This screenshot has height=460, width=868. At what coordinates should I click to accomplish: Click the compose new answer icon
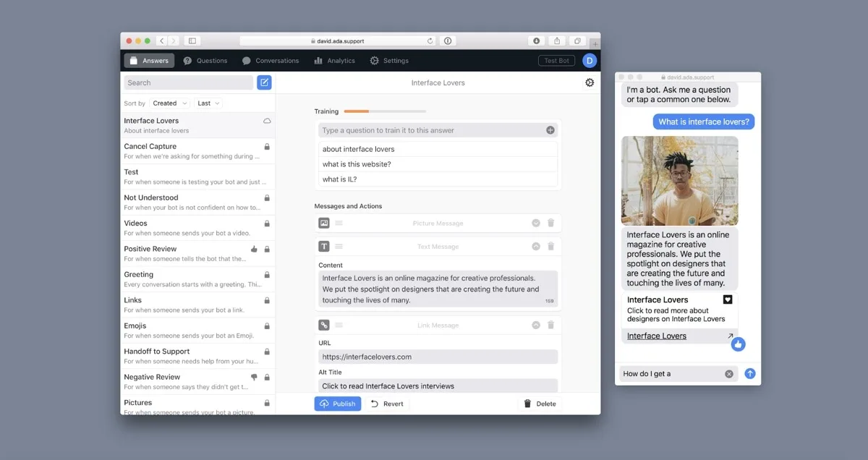point(264,82)
